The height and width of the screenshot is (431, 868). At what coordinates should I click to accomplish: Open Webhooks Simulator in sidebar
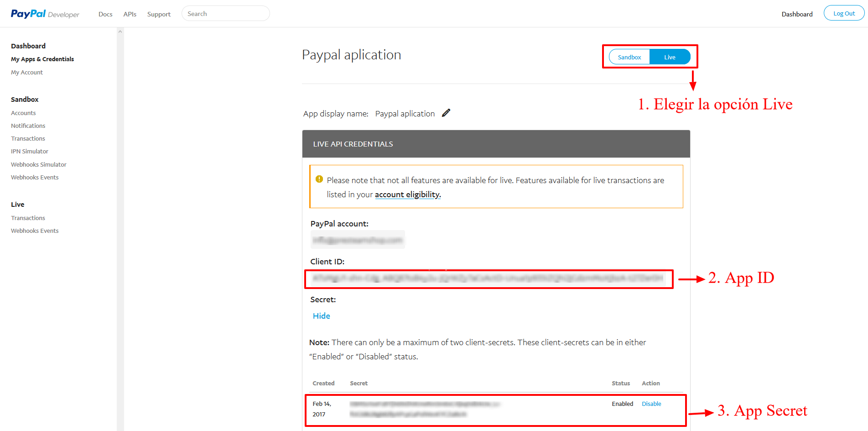click(x=39, y=165)
